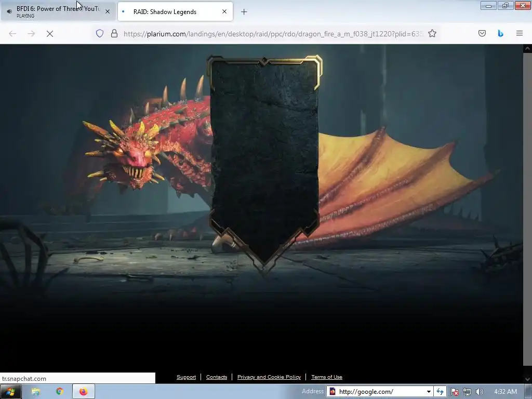Open Privacy and Cookie Policy link
The height and width of the screenshot is (399, 532).
[269, 377]
